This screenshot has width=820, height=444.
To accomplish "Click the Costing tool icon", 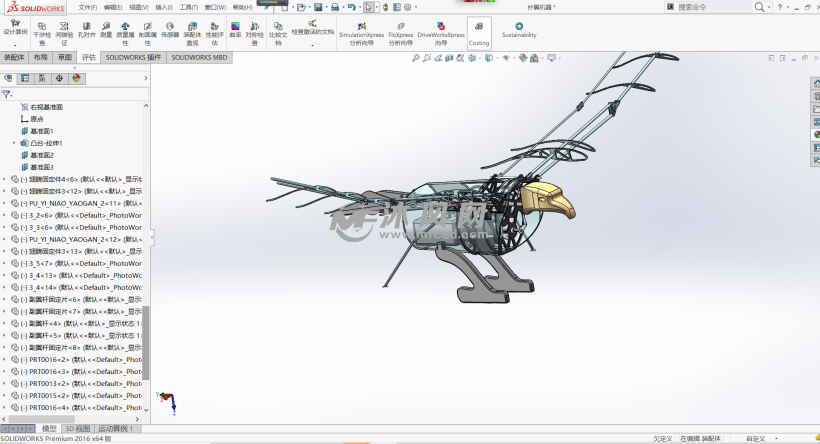I will [x=479, y=32].
